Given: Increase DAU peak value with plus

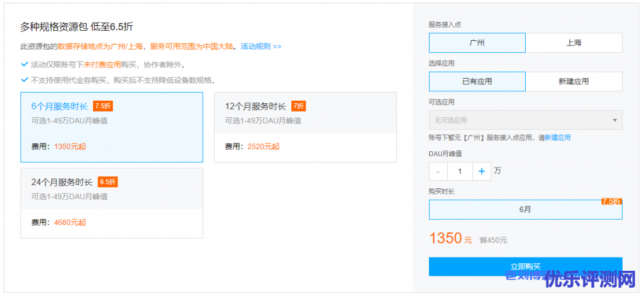Looking at the screenshot, I should [x=482, y=171].
